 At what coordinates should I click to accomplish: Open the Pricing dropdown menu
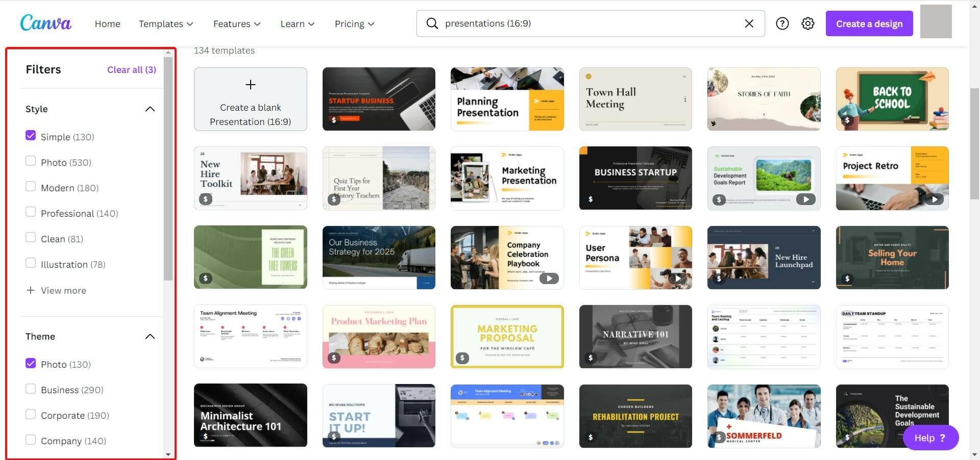(x=355, y=24)
